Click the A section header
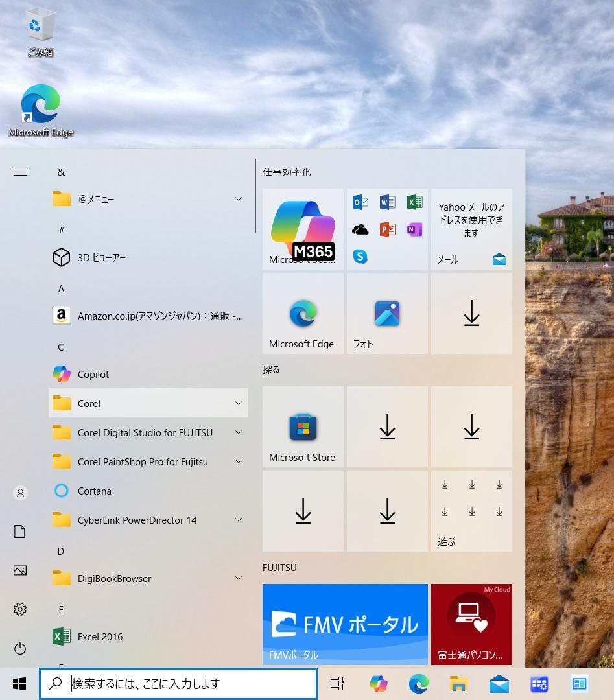Screen dimensions: 614x700 coord(61,289)
